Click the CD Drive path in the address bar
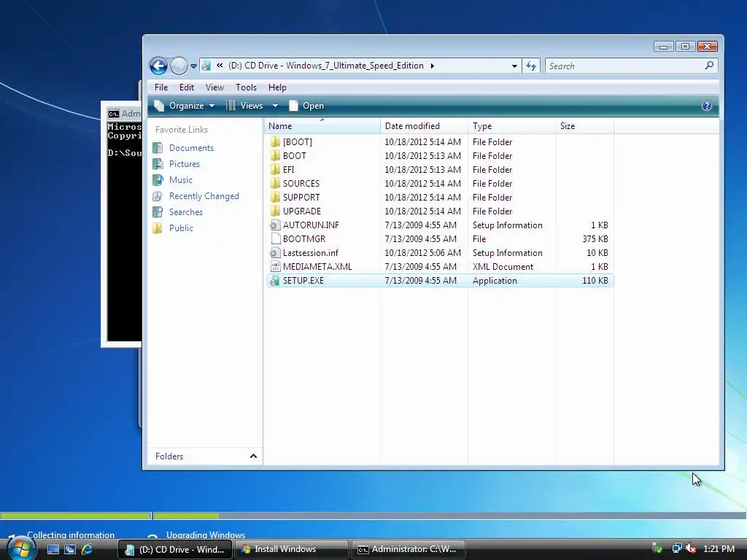This screenshot has height=560, width=747. tap(326, 66)
